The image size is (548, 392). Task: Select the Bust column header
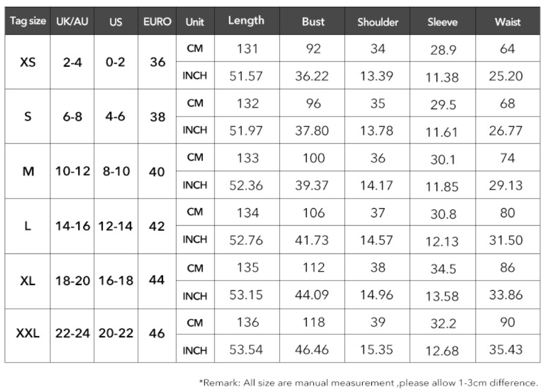tap(312, 21)
